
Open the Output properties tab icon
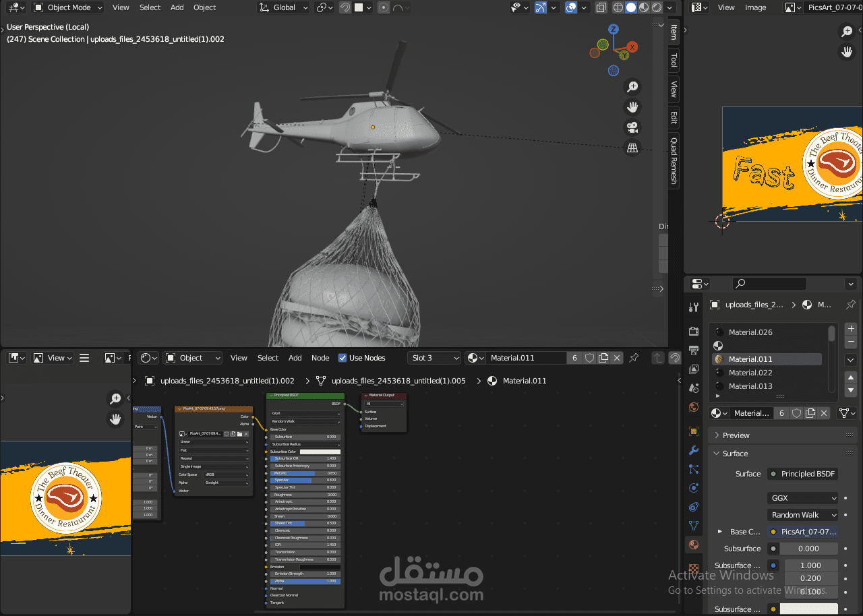(694, 350)
